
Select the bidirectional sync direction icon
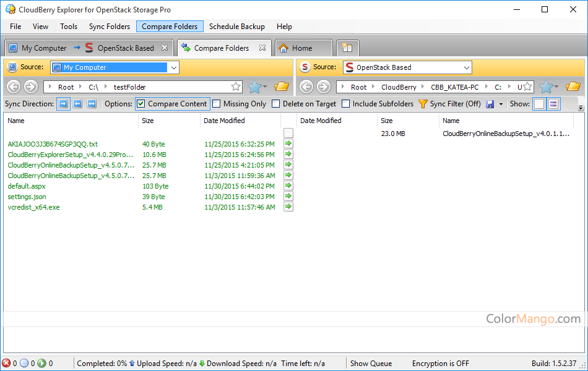tap(92, 104)
